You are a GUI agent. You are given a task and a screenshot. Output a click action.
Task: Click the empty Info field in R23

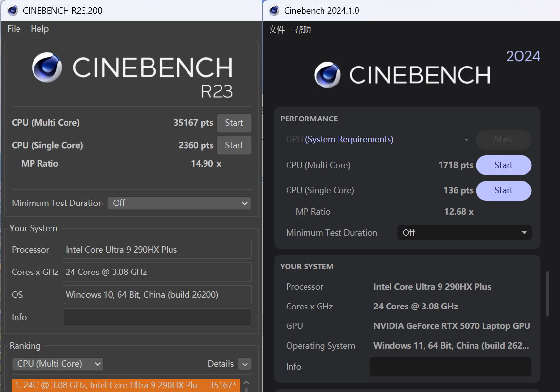tap(157, 317)
